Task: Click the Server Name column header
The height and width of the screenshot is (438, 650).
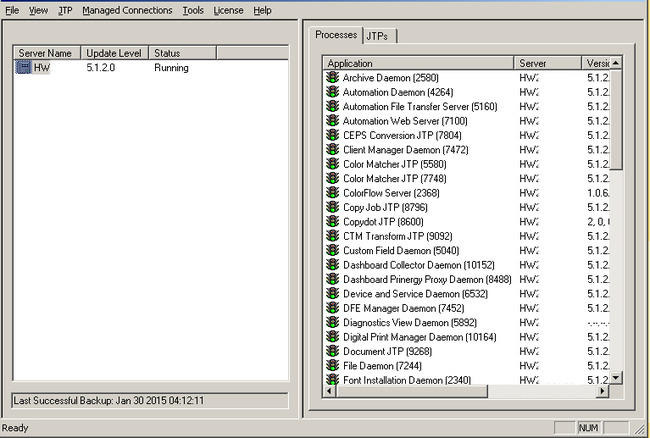Action: click(x=47, y=53)
